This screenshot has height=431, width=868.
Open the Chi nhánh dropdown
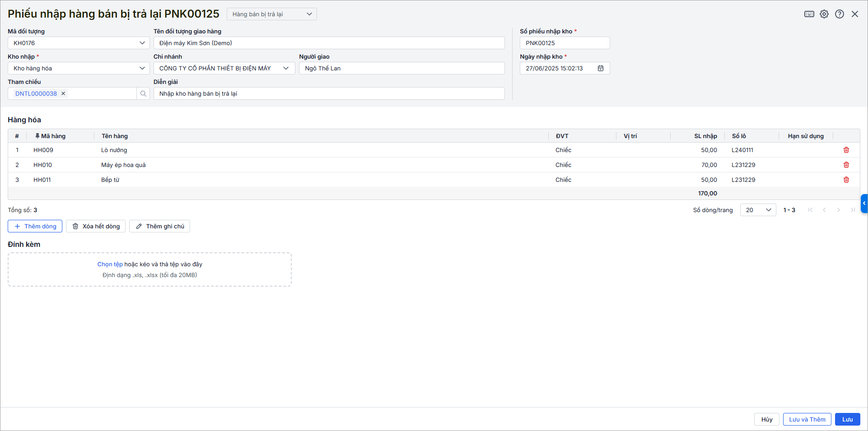pos(286,68)
